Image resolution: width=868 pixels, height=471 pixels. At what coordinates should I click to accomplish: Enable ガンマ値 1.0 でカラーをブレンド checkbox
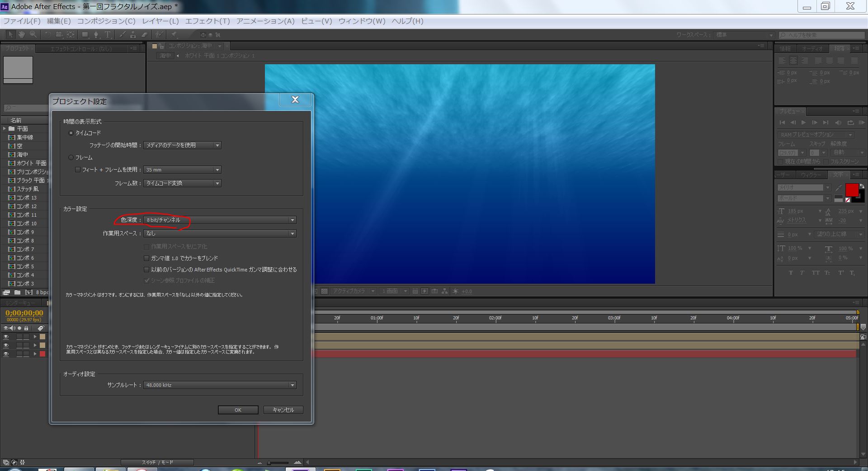[x=146, y=258]
